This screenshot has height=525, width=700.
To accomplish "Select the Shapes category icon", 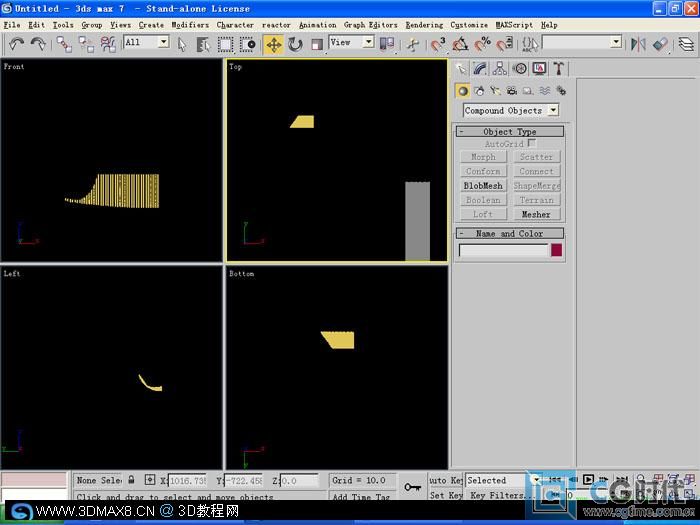I will coord(479,91).
